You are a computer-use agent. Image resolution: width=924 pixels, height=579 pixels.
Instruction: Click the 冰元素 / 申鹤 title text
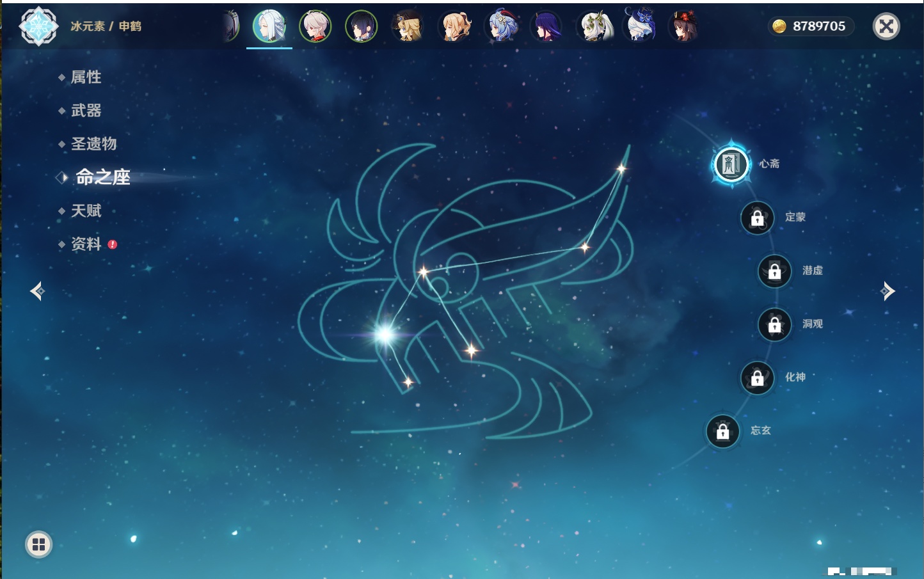[x=106, y=26]
